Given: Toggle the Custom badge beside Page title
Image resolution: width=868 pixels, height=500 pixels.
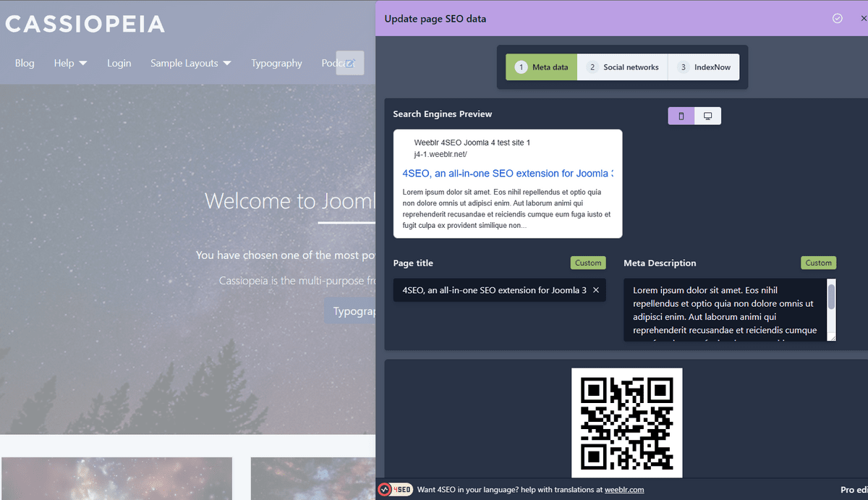Looking at the screenshot, I should coord(588,263).
